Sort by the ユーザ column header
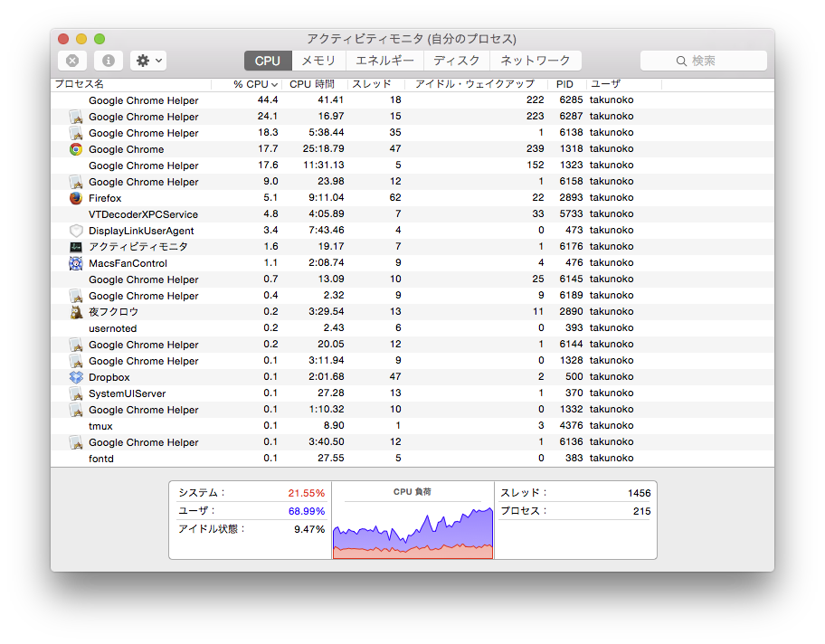This screenshot has height=644, width=825. 623,84
